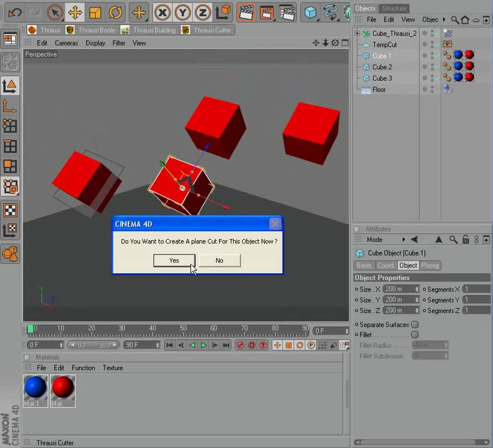Screen dimensions: 493x448
Task: Expand the Cube_Thrausi_2 tree node
Action: tap(357, 33)
